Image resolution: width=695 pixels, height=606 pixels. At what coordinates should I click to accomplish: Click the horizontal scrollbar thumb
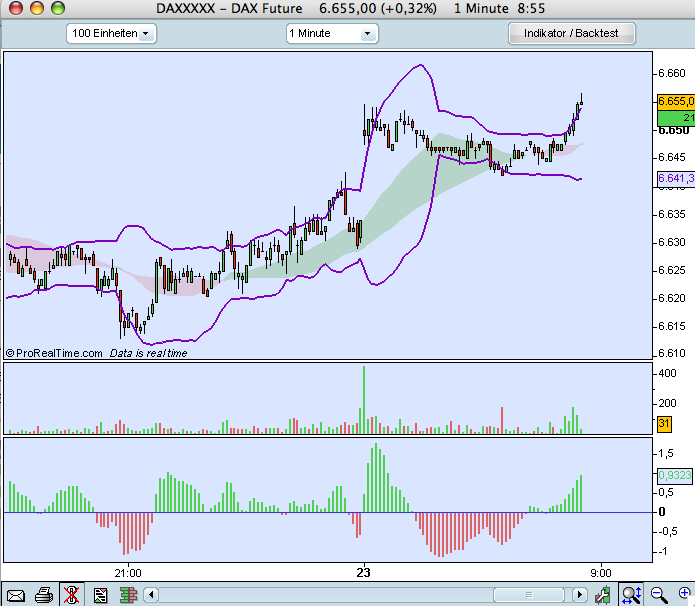(x=528, y=594)
